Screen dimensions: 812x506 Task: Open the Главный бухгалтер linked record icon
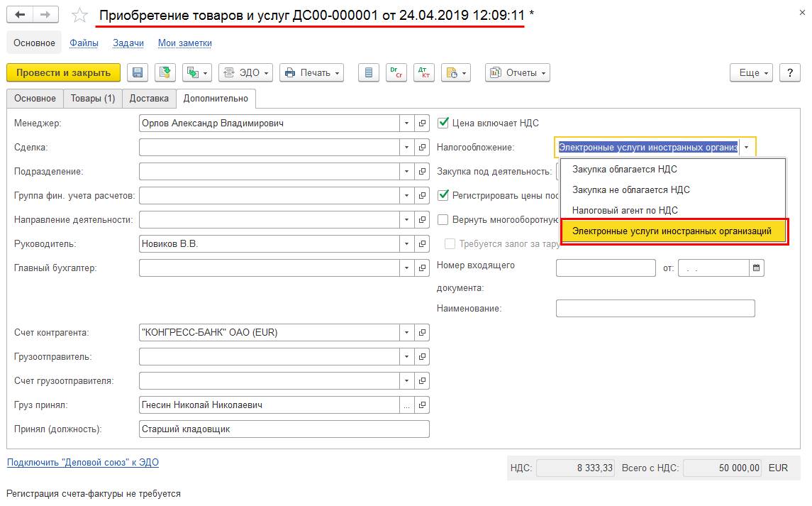tap(422, 268)
